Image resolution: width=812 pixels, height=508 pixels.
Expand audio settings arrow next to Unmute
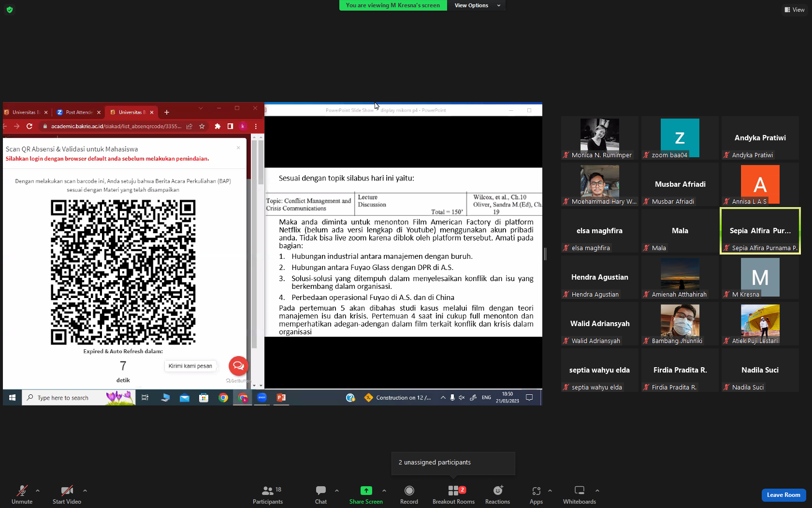point(38,491)
